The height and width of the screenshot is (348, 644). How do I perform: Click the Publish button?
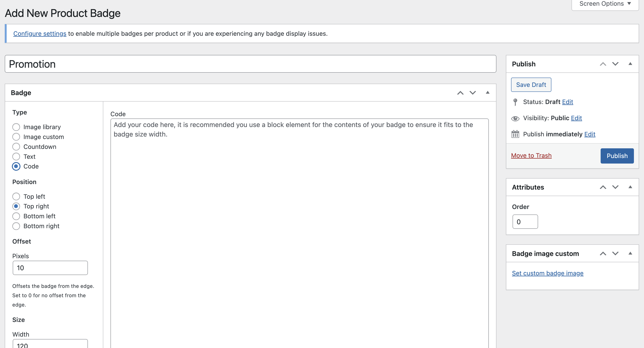click(617, 156)
